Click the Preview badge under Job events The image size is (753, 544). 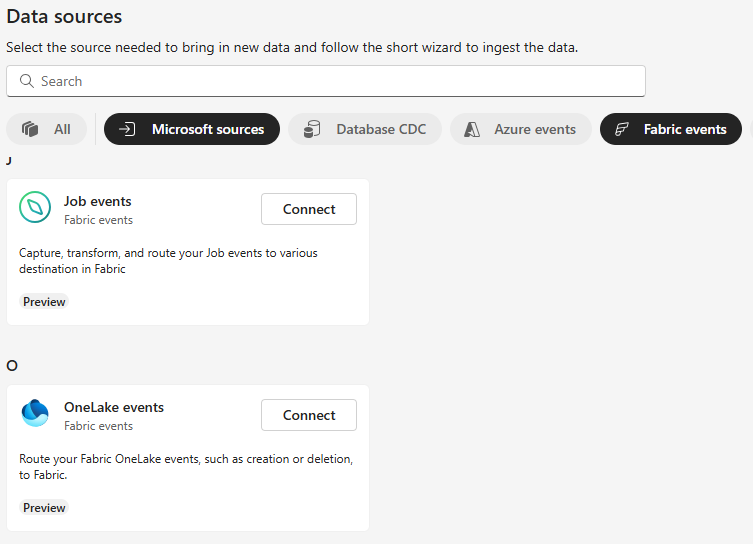pos(44,302)
